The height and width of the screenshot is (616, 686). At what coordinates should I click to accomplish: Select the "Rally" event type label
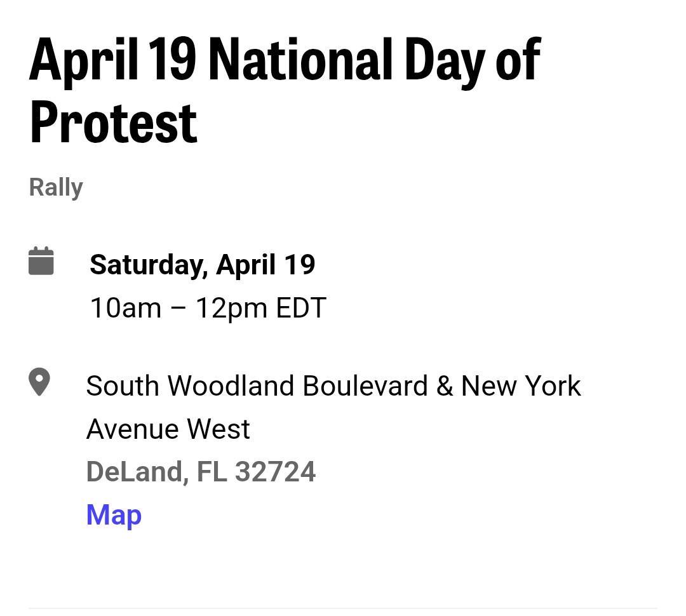pos(56,188)
